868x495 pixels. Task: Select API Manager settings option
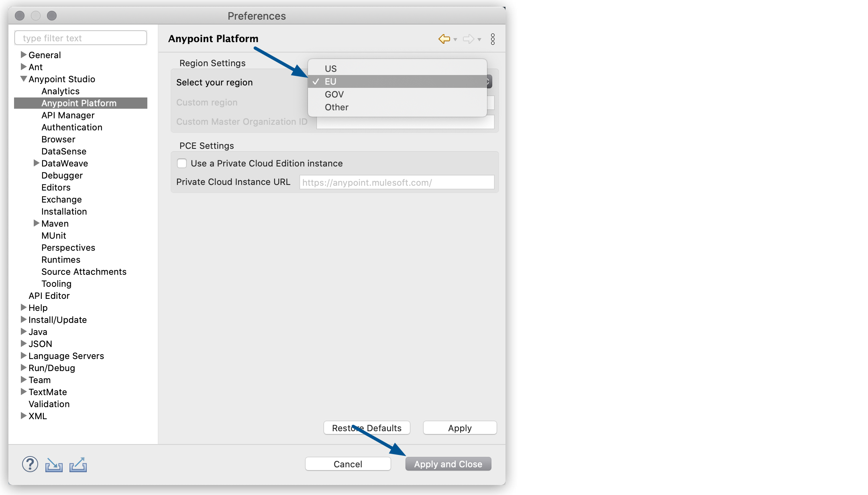coord(68,114)
